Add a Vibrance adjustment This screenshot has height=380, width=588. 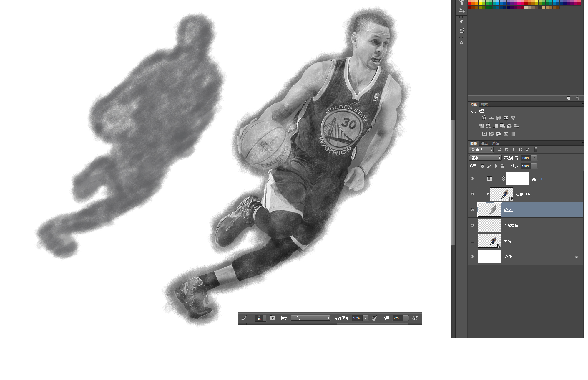coord(513,118)
